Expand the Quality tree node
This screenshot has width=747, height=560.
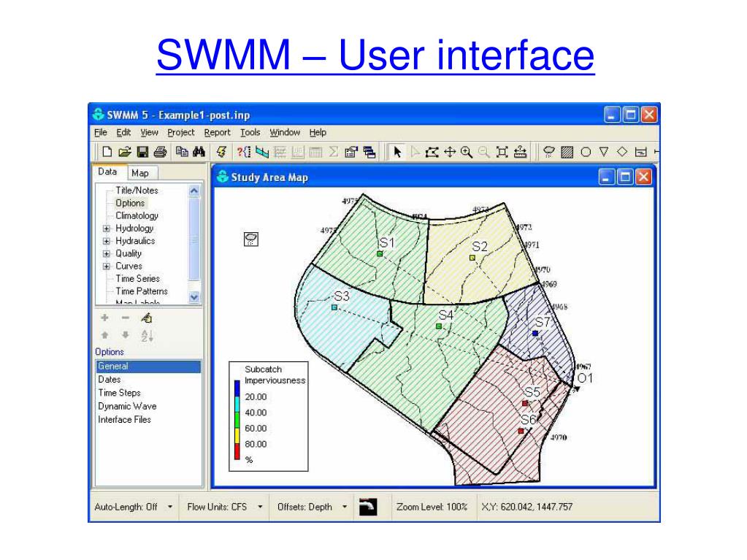point(107,254)
